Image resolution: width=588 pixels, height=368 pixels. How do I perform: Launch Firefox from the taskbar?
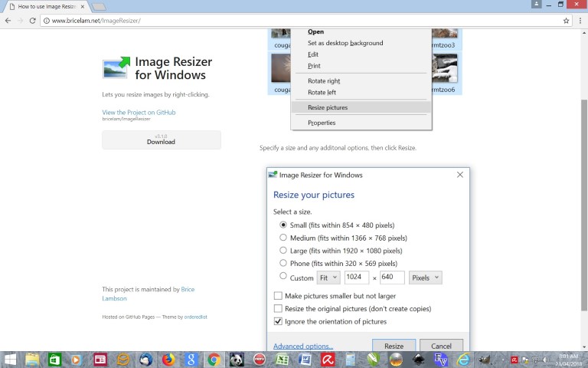(x=168, y=360)
